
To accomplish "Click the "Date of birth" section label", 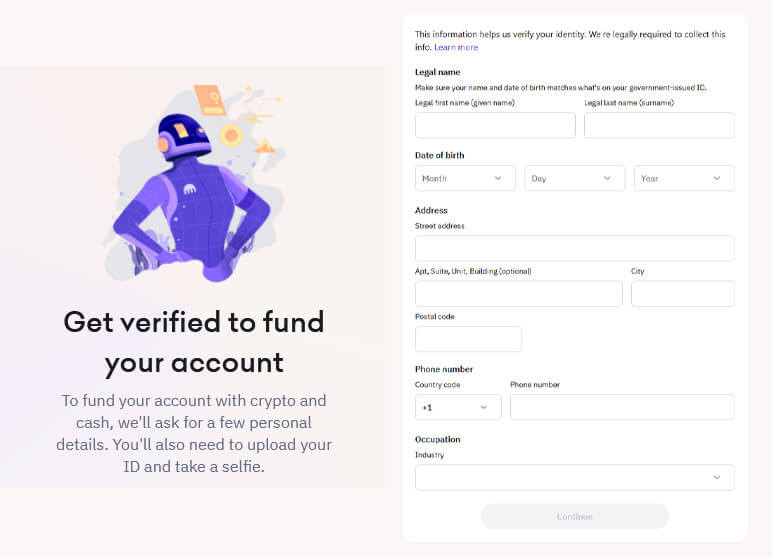I will tap(439, 155).
